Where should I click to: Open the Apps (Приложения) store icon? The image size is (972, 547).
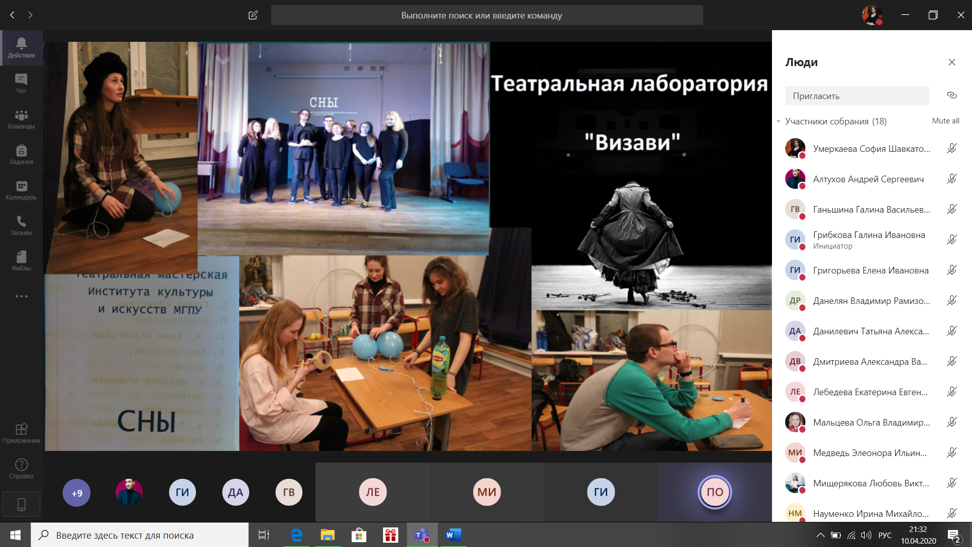21,433
